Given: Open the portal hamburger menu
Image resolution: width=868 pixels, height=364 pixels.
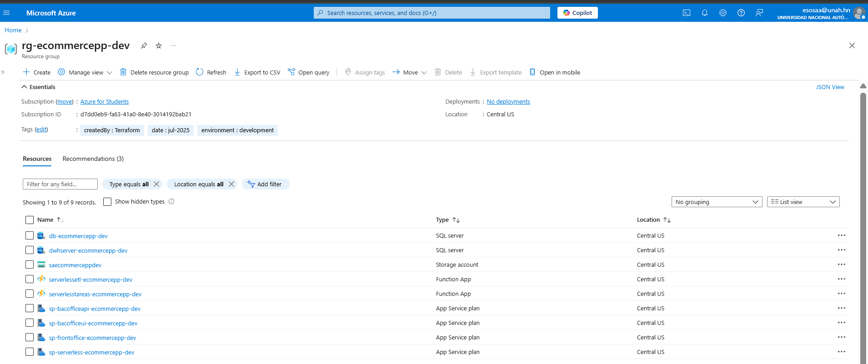Looking at the screenshot, I should [6, 13].
